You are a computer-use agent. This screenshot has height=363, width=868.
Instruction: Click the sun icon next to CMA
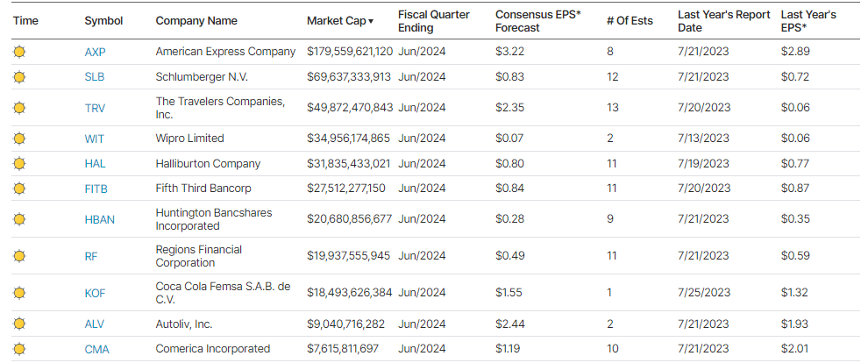pyautogui.click(x=19, y=349)
